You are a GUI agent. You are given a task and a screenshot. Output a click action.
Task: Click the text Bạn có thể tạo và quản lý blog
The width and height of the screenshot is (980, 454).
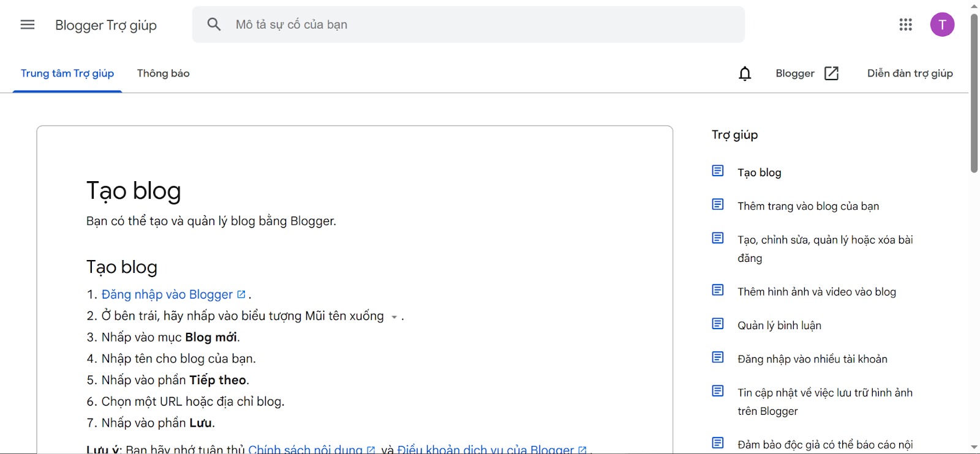[211, 221]
